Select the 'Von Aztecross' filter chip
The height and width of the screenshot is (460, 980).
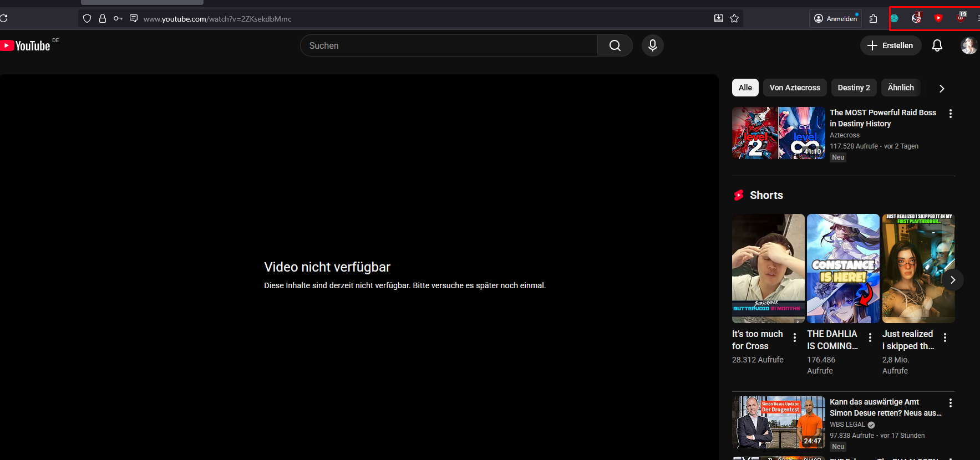click(x=794, y=88)
